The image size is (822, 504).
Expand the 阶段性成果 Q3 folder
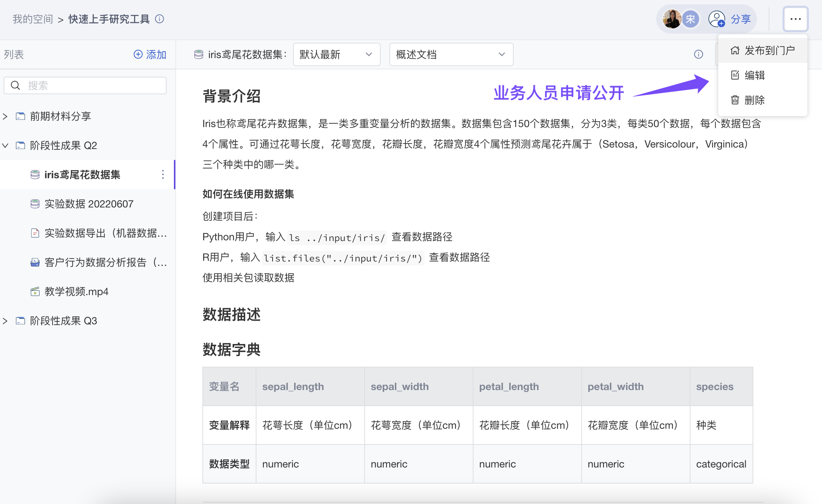pos(5,321)
